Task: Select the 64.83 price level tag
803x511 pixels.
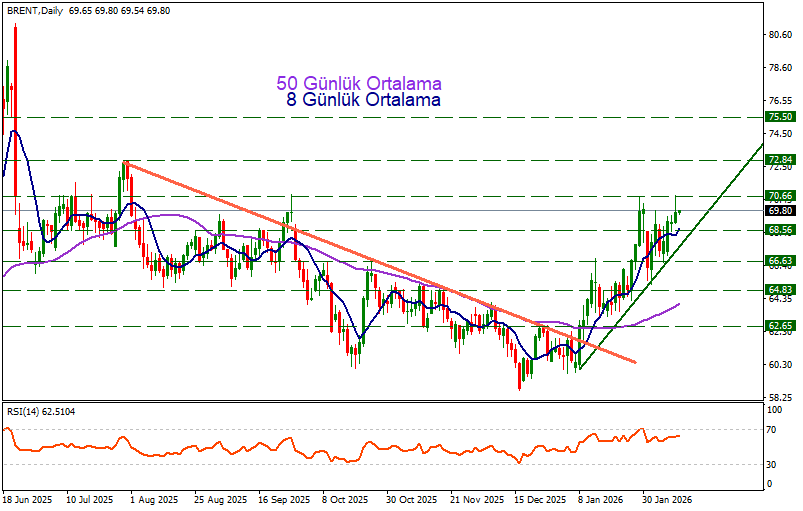Action: tap(780, 290)
